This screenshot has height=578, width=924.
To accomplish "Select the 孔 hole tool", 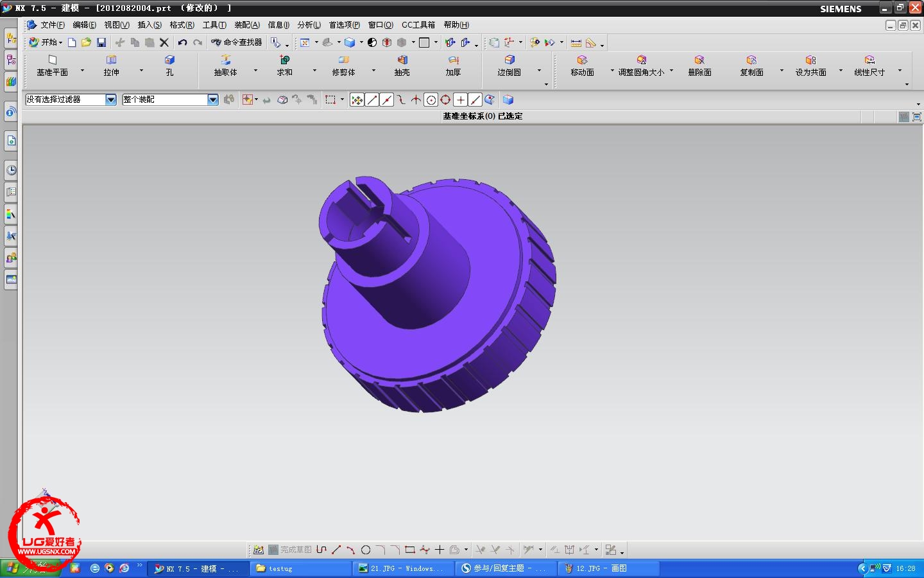I will coord(169,66).
